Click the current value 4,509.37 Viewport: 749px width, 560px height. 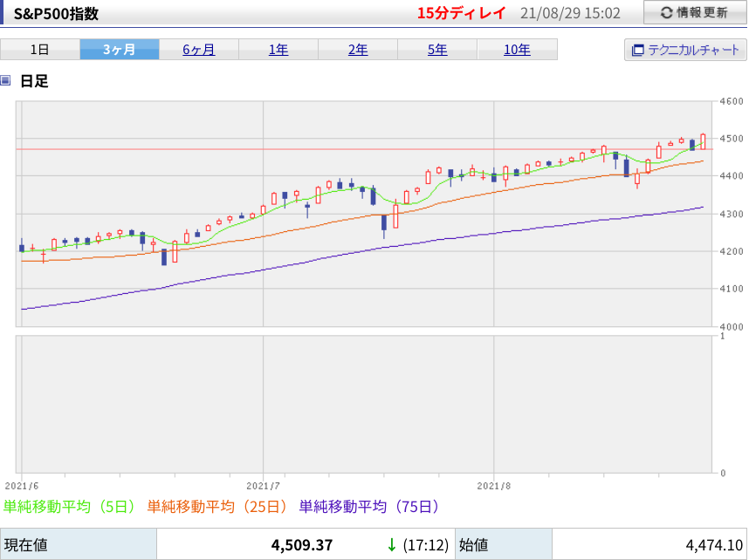[302, 544]
